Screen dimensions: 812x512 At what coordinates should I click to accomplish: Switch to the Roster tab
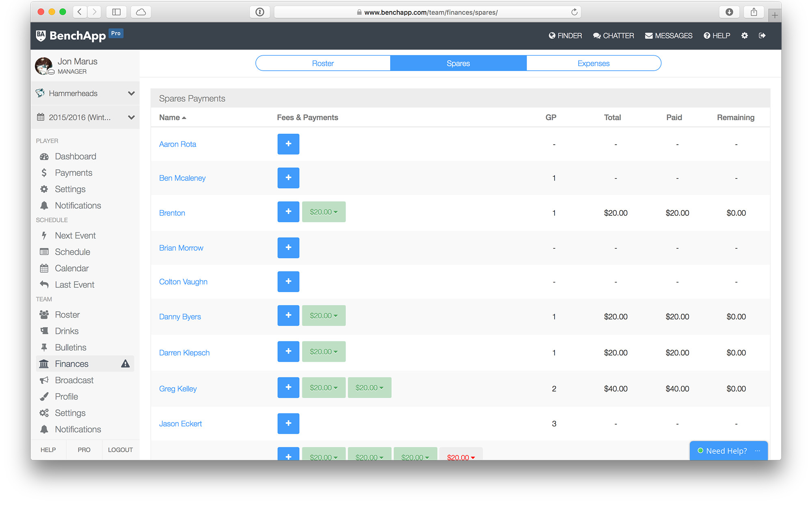point(322,63)
